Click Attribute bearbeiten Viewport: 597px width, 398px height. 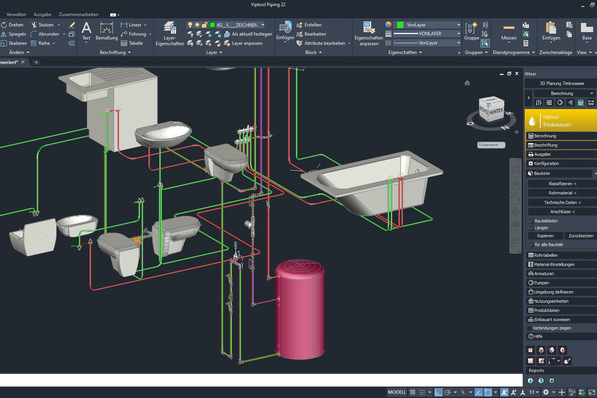click(x=321, y=43)
